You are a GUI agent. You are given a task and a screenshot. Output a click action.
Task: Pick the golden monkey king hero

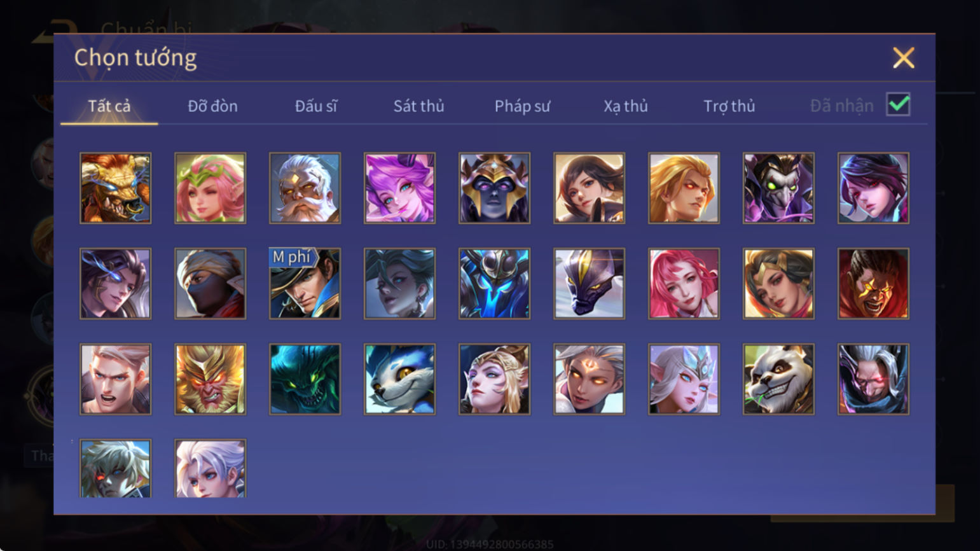click(210, 379)
